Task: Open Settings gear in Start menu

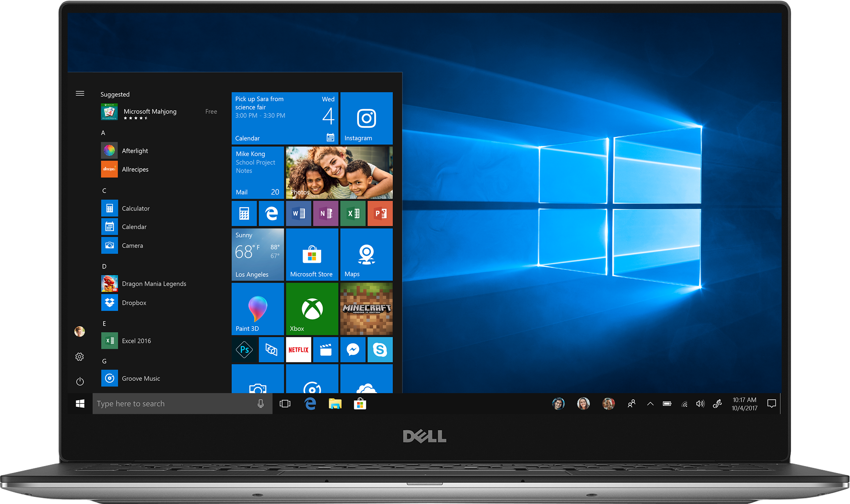Action: click(x=80, y=357)
